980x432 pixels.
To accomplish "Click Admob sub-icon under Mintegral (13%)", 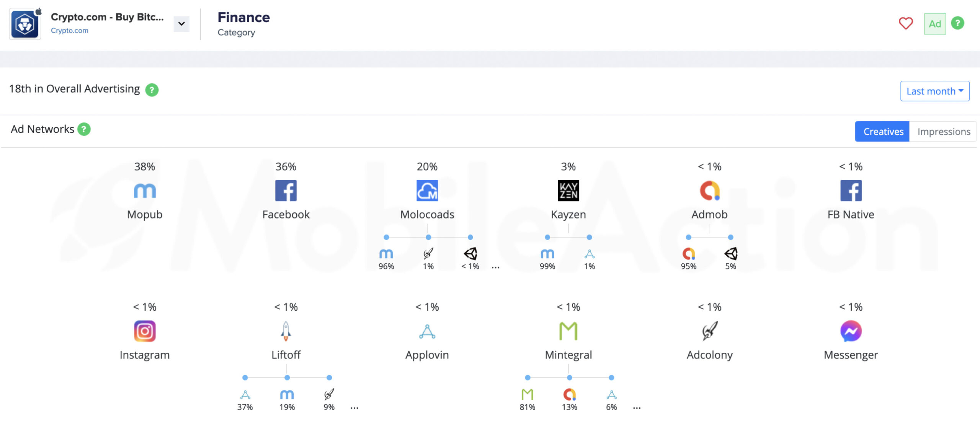I will 570,394.
